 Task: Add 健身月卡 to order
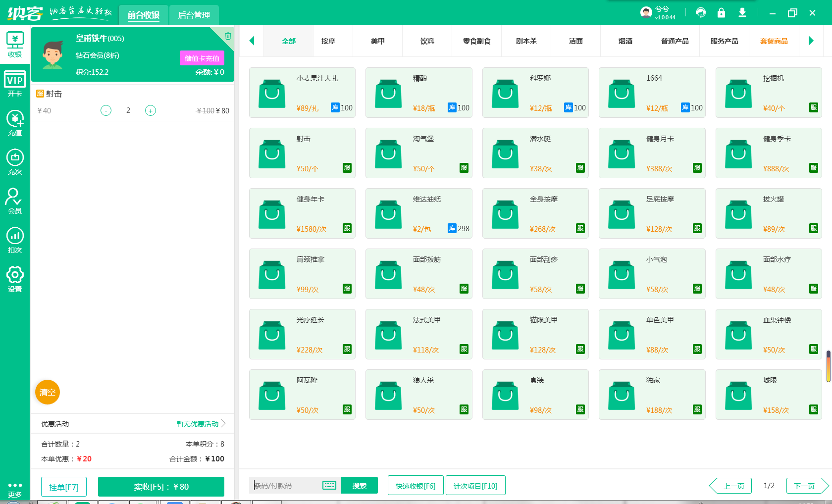652,153
